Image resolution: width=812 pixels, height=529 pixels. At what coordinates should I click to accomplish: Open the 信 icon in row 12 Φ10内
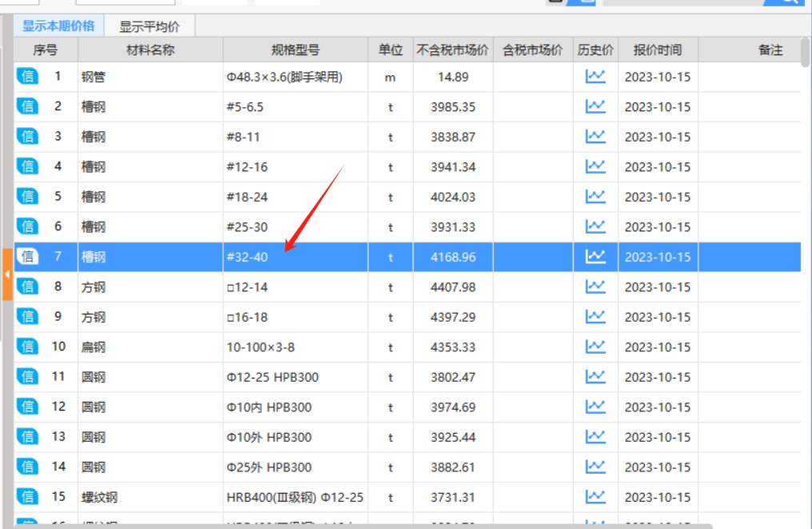[x=27, y=407]
